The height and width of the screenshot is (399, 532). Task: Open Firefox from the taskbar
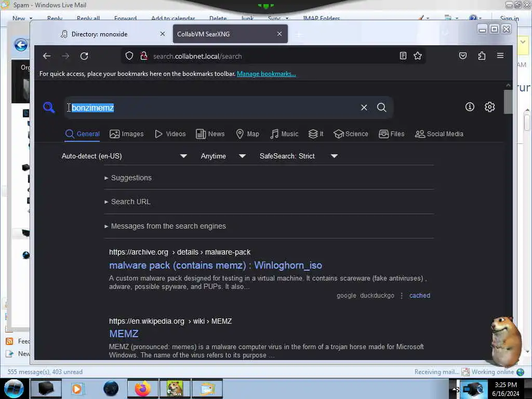pos(143,389)
